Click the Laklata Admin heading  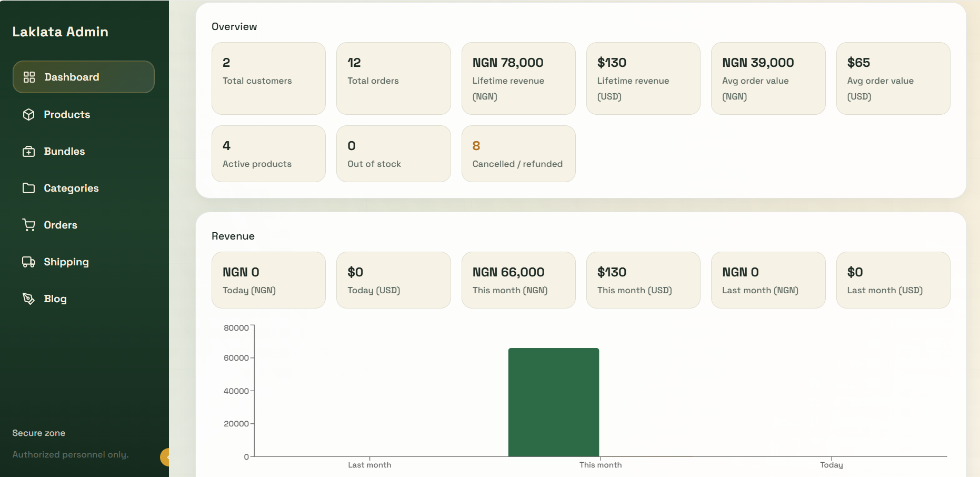[x=61, y=32]
